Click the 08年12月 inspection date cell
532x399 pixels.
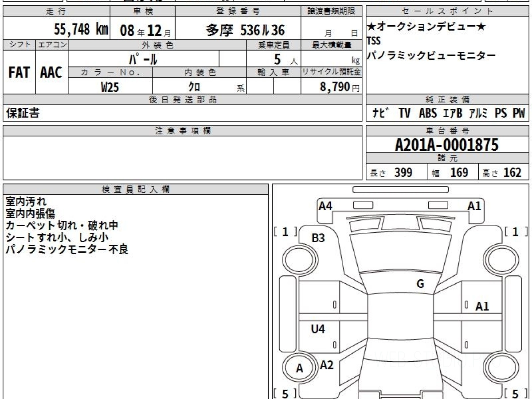click(142, 30)
